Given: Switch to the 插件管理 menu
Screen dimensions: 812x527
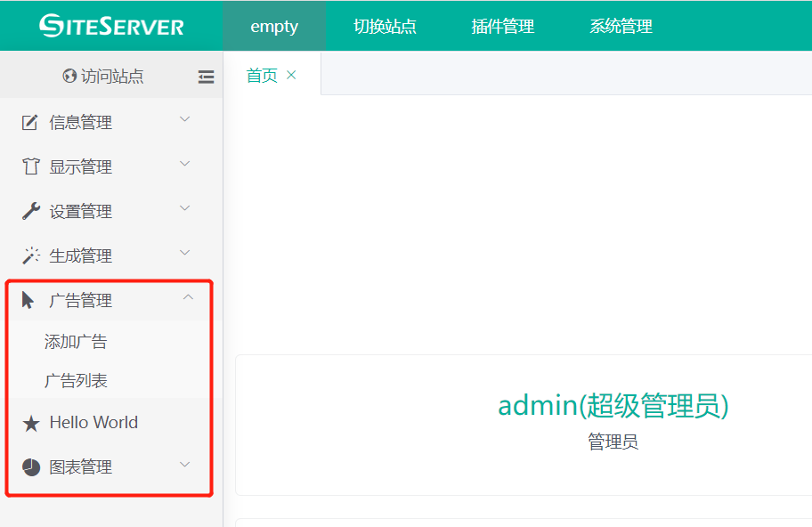Looking at the screenshot, I should pos(503,27).
